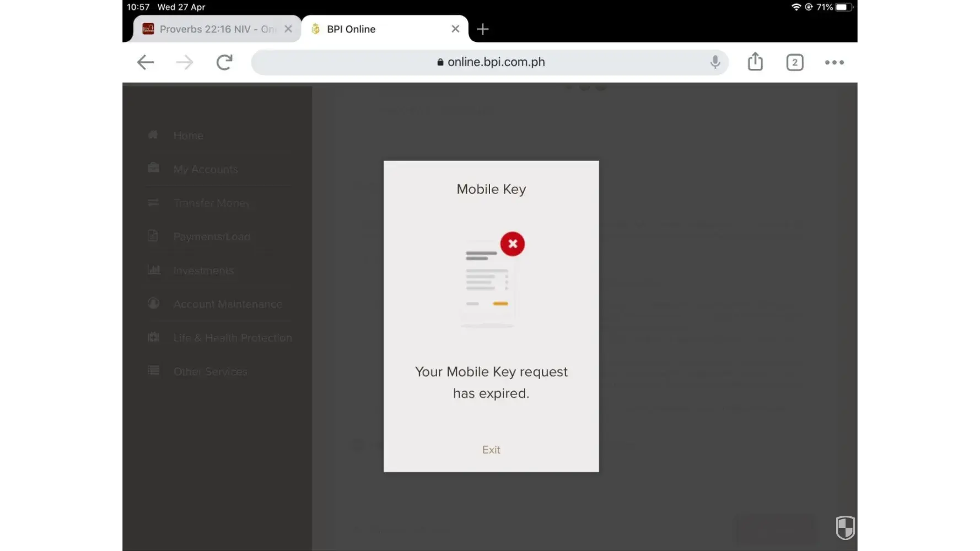Reload the BPI Online page
Viewport: 980px width, 551px height.
[224, 62]
